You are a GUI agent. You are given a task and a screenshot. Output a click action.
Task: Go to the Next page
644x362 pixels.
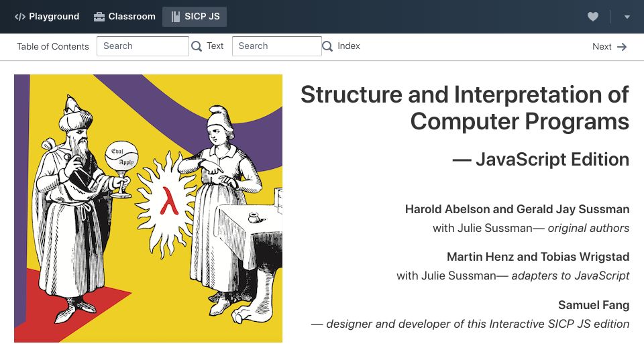610,47
